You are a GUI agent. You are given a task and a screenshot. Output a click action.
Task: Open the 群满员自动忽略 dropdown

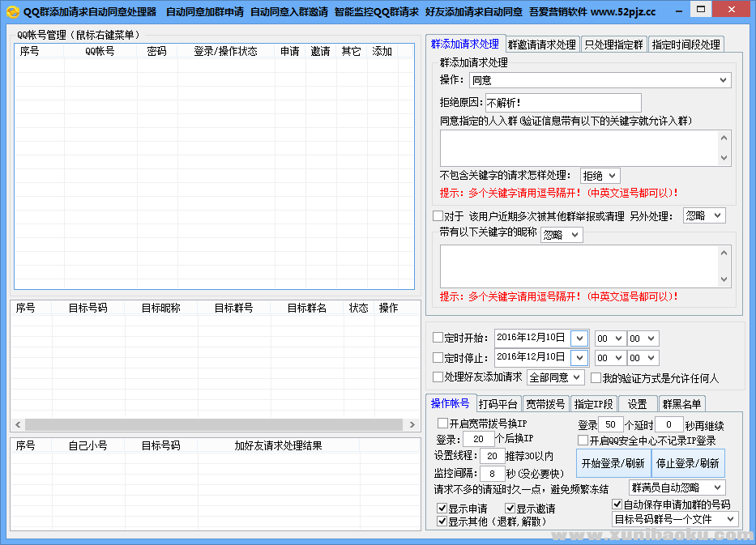click(x=677, y=488)
